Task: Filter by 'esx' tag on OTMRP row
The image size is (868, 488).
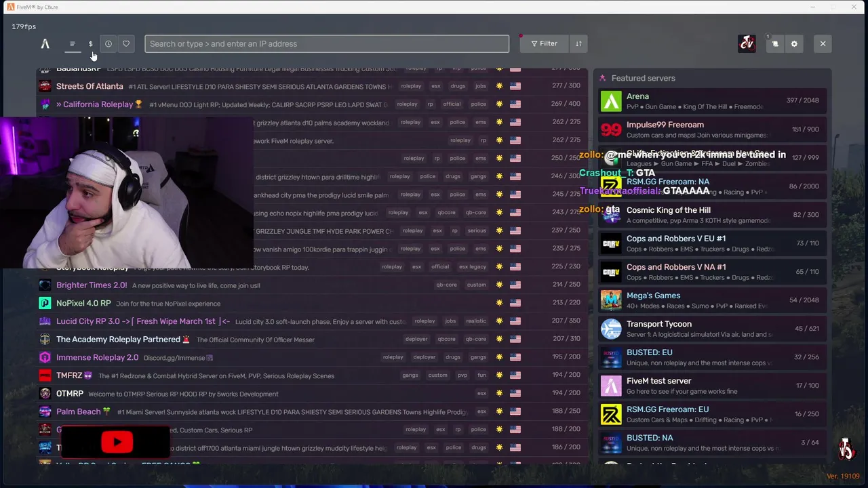Action: [481, 393]
